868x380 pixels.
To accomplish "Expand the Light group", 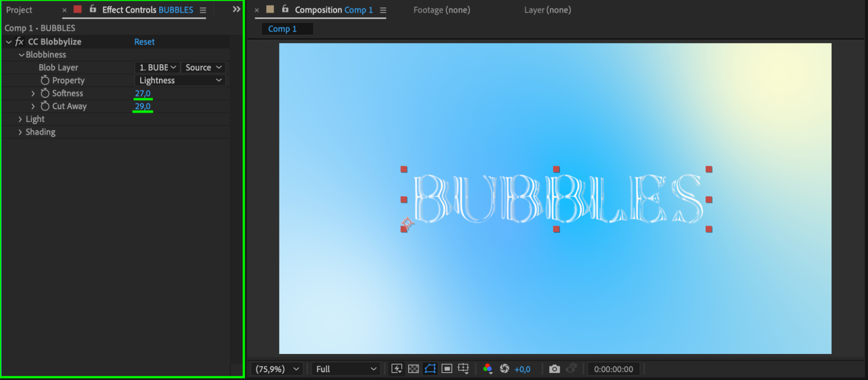I will pyautogui.click(x=20, y=119).
